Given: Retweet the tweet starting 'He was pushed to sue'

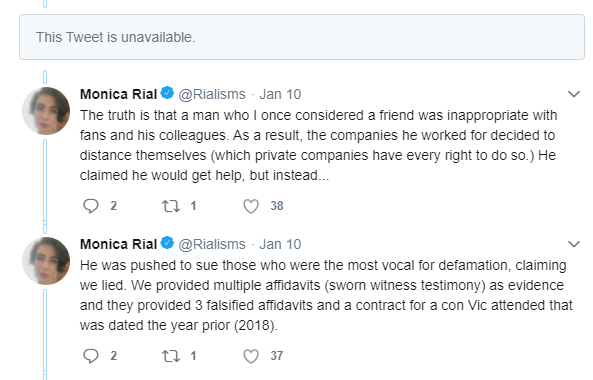Looking at the screenshot, I should click(171, 356).
